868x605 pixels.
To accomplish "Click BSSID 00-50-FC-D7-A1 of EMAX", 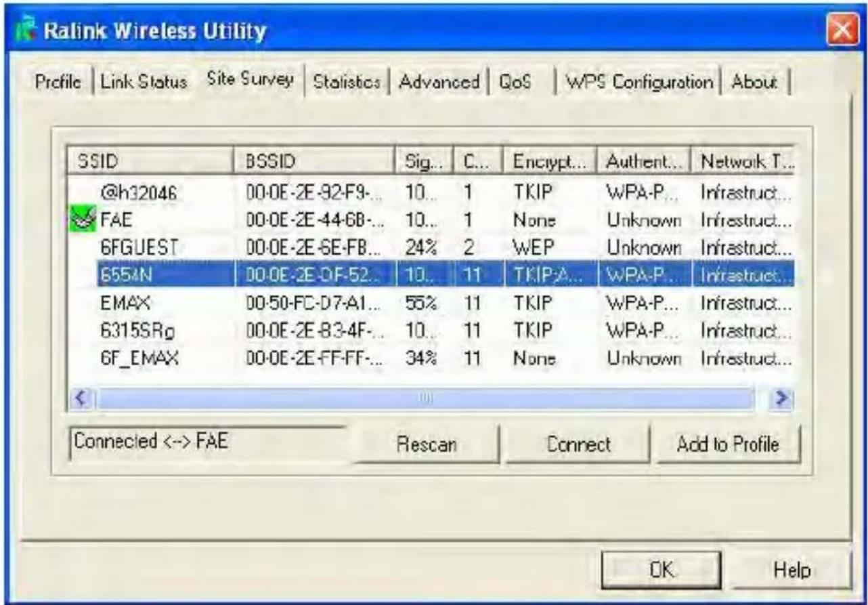I will (312, 302).
